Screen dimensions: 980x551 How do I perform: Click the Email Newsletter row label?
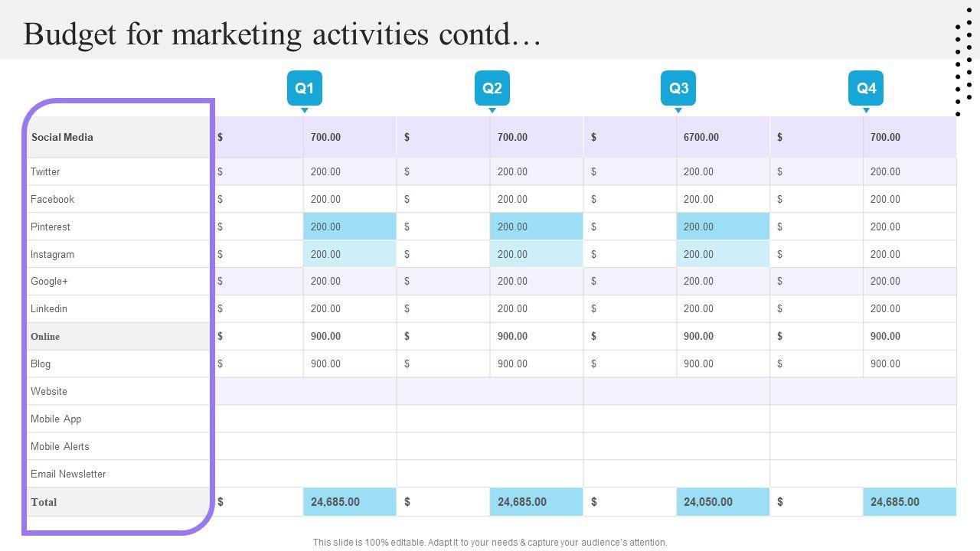pyautogui.click(x=68, y=474)
